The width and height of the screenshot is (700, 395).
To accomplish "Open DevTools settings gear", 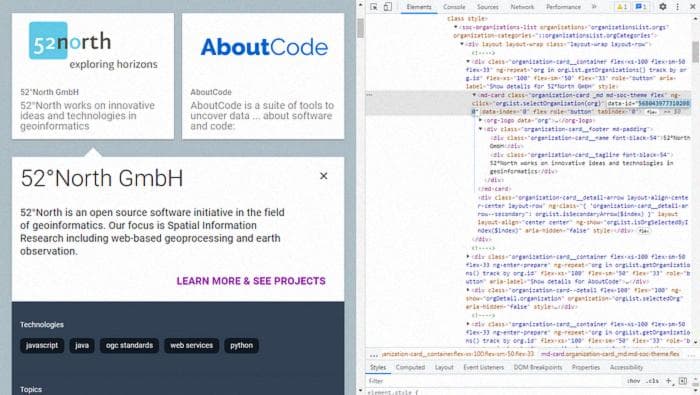I will (x=663, y=7).
